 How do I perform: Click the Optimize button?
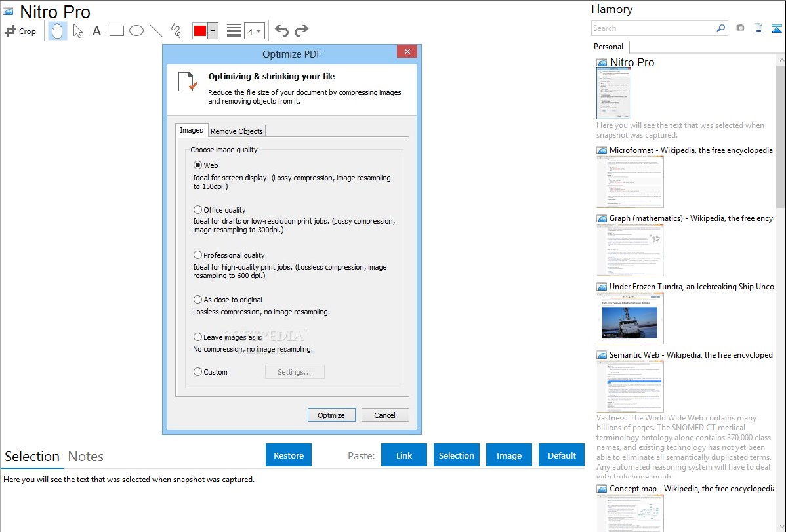[x=331, y=415]
